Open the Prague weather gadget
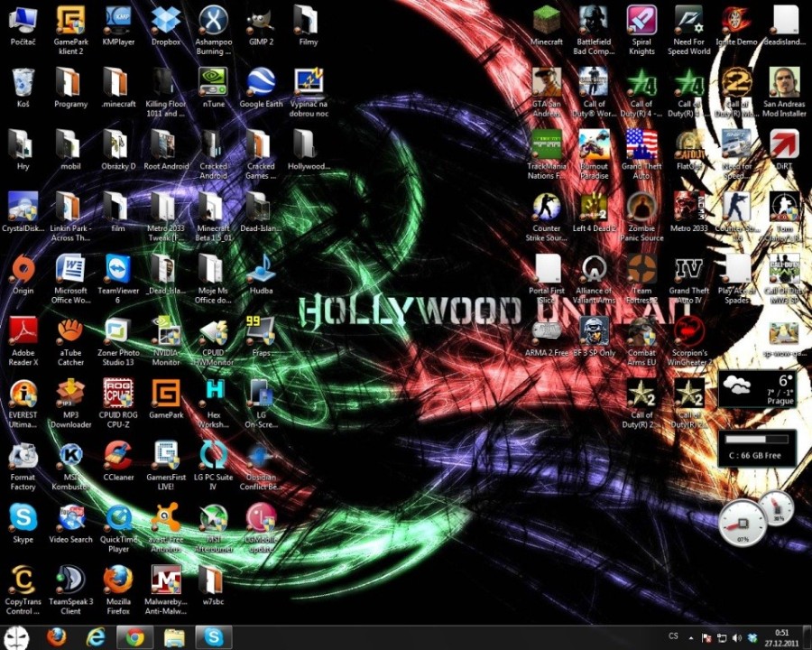The height and width of the screenshot is (650, 812). tap(756, 389)
